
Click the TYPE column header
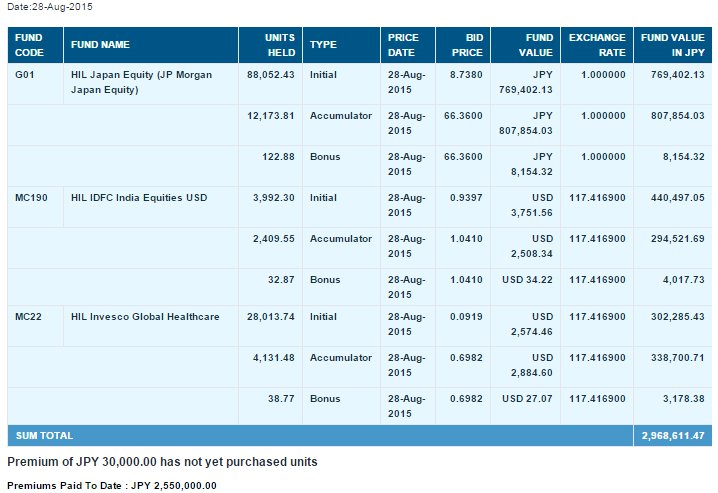coord(323,45)
